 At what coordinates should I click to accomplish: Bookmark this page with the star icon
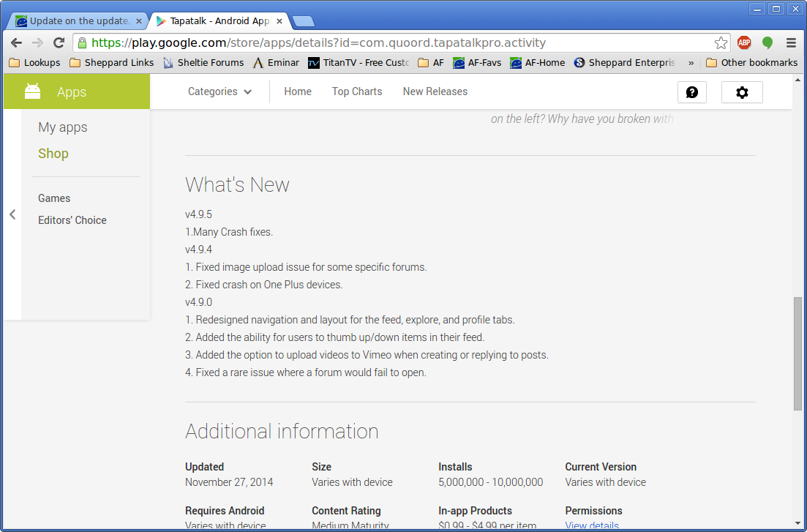coord(721,42)
